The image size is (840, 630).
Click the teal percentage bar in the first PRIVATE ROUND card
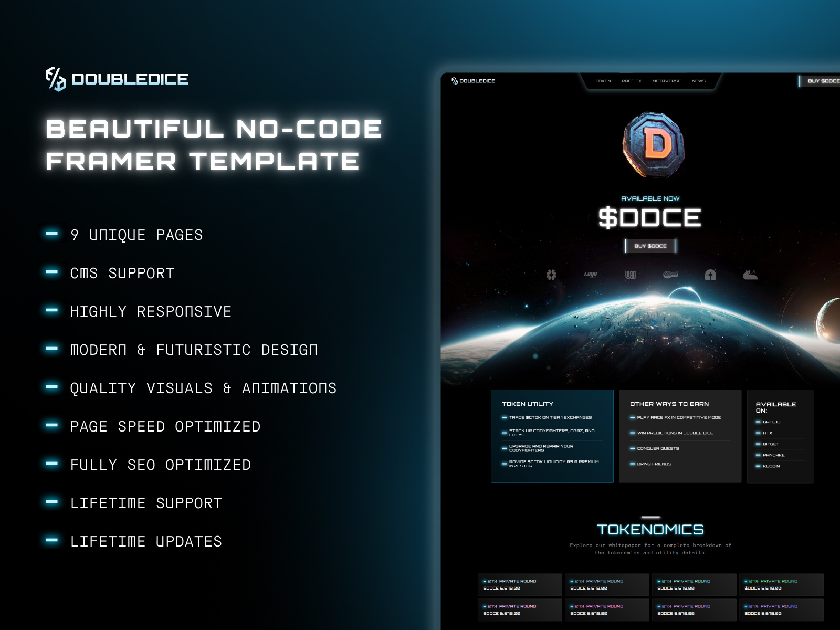(484, 581)
